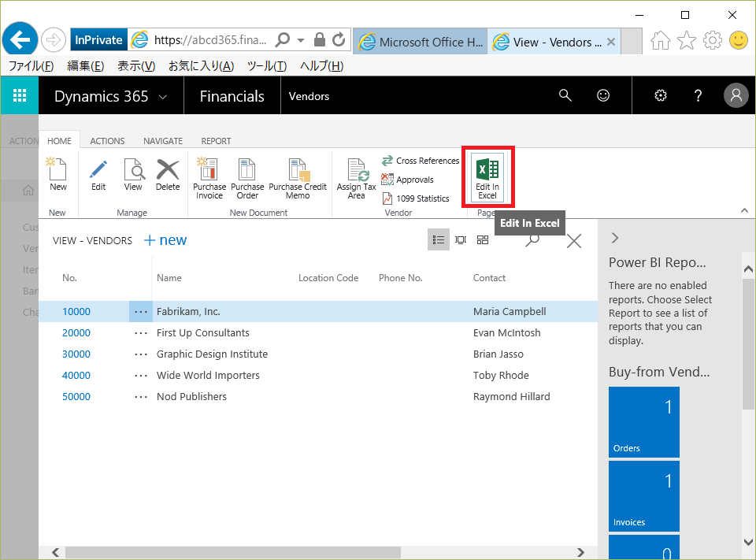Open help question mark icon
Image resolution: width=756 pixels, height=560 pixels.
[x=698, y=95]
